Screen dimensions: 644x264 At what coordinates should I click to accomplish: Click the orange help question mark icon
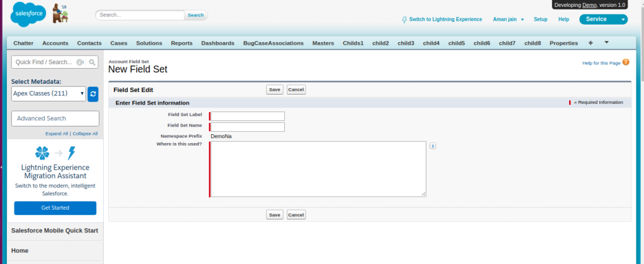(625, 62)
